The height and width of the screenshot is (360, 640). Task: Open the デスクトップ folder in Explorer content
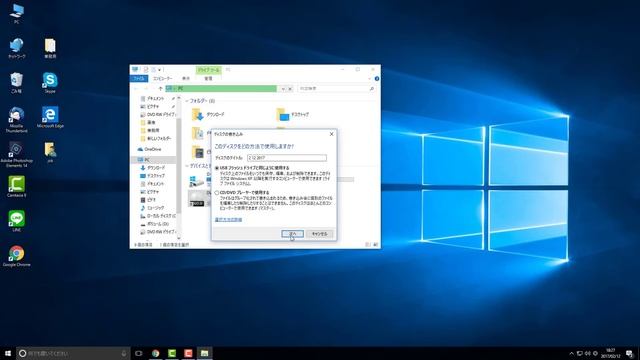[293, 115]
